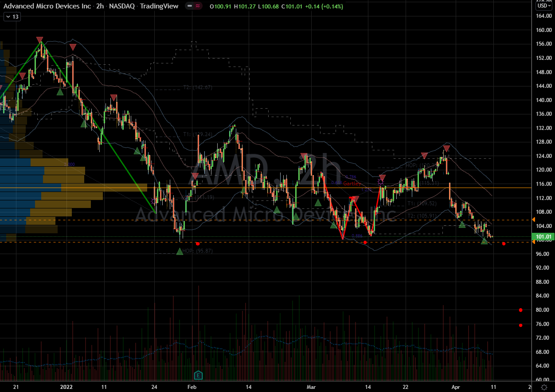Click the red dot beside 76.00 price label
Screen dimensions: 555x392
coord(520,325)
